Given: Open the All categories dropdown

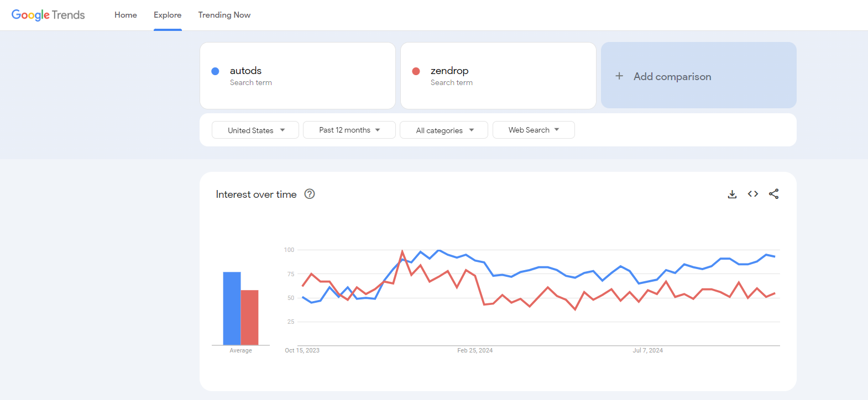Looking at the screenshot, I should (444, 130).
